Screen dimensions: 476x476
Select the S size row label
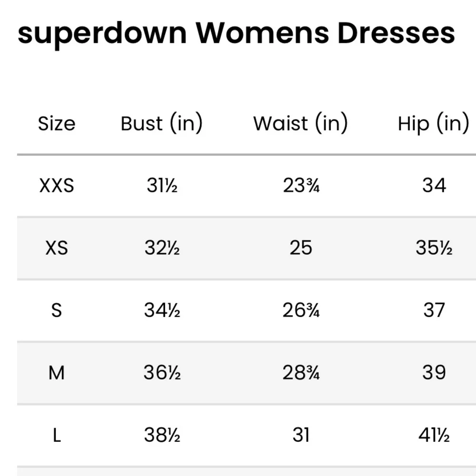57,310
